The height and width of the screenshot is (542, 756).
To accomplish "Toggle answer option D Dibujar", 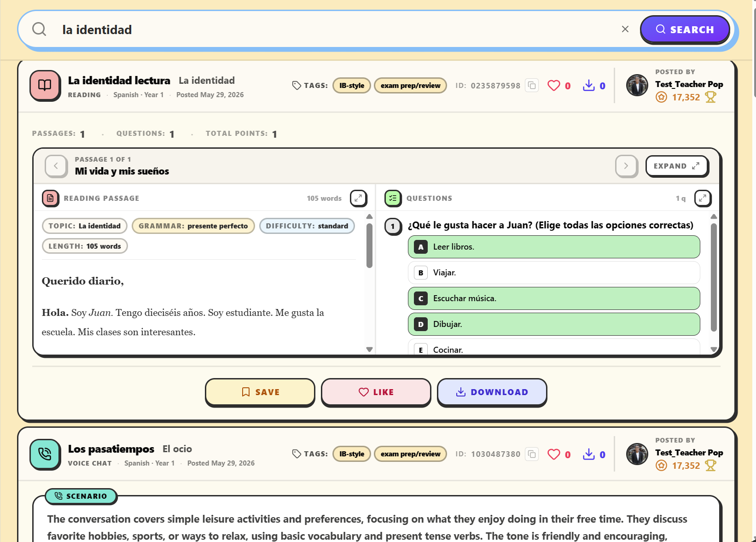I will (x=554, y=324).
